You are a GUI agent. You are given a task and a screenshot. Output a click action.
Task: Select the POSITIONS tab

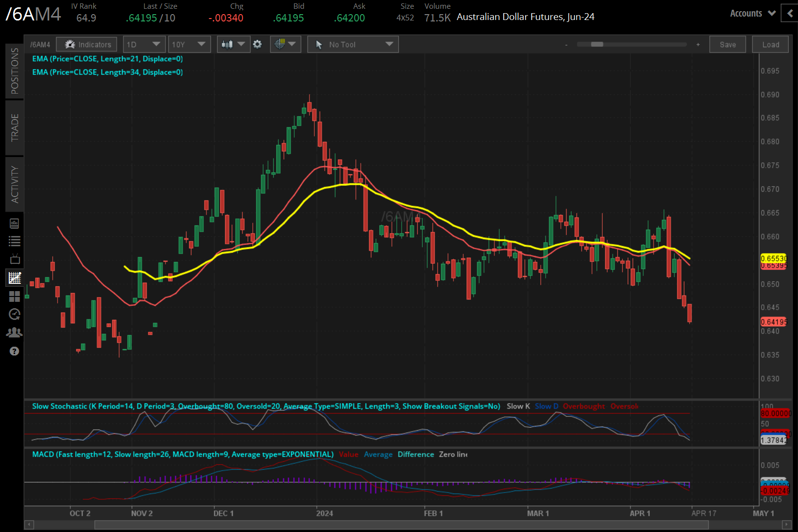[x=15, y=71]
